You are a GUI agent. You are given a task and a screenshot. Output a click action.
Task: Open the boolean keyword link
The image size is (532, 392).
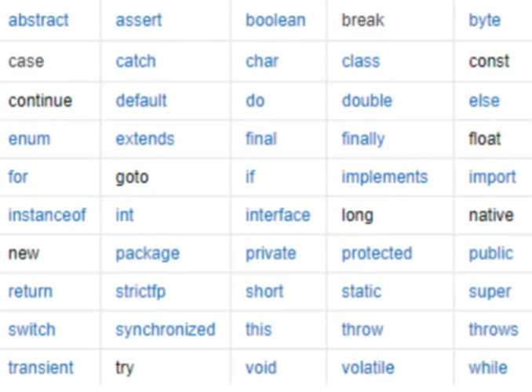tap(275, 20)
